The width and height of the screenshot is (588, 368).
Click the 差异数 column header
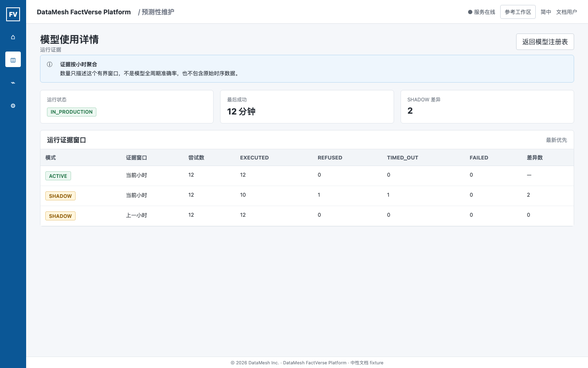535,158
